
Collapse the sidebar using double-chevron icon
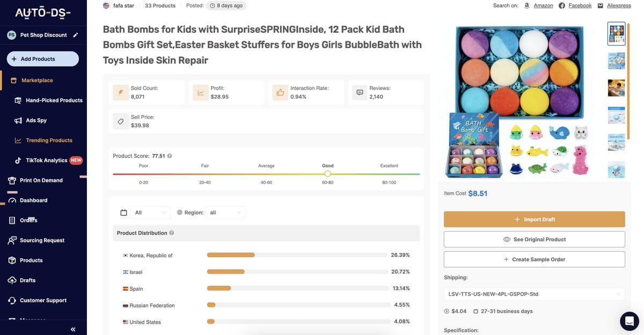[73, 329]
